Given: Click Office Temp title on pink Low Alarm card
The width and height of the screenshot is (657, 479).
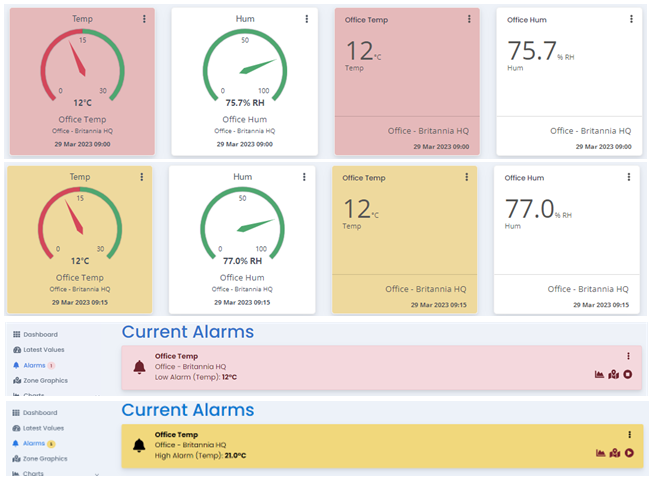Looking at the screenshot, I should (x=176, y=356).
